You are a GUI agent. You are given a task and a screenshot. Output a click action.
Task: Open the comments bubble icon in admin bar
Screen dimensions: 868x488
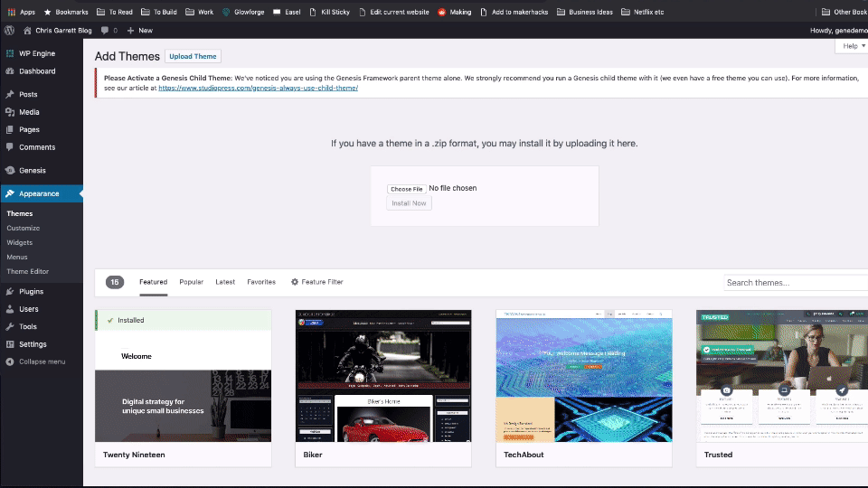tap(105, 31)
